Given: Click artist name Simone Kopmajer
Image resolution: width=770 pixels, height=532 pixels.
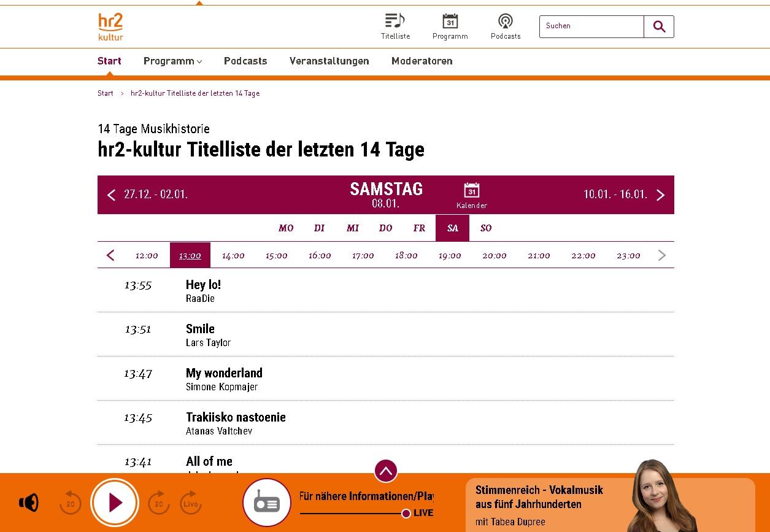Looking at the screenshot, I should [x=221, y=387].
